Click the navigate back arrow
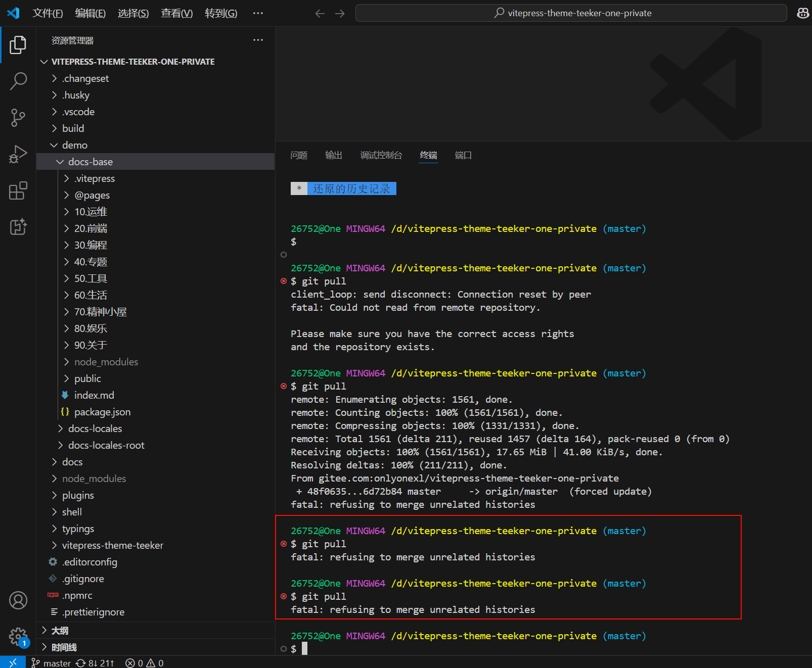Image resolution: width=812 pixels, height=668 pixels. tap(320, 13)
